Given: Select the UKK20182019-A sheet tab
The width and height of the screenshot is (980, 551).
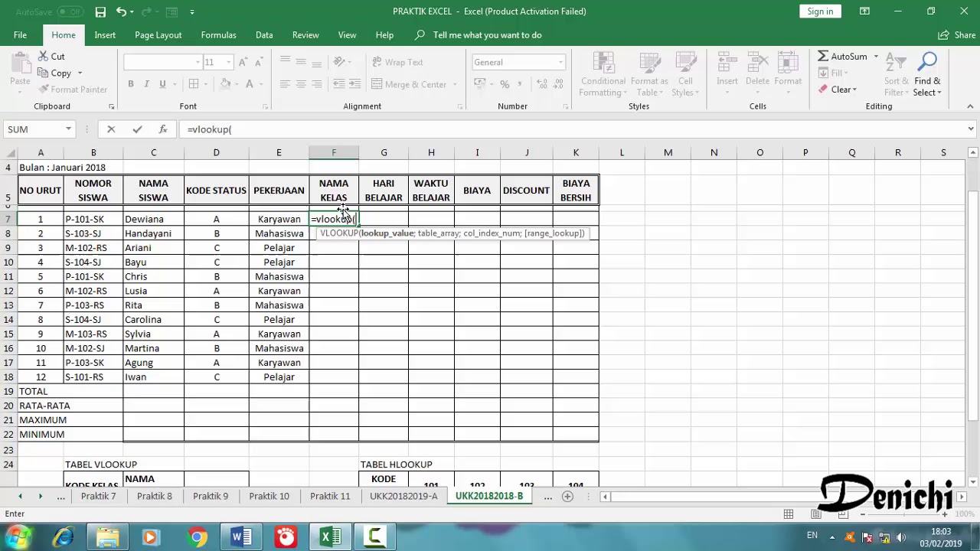Looking at the screenshot, I should tap(403, 497).
